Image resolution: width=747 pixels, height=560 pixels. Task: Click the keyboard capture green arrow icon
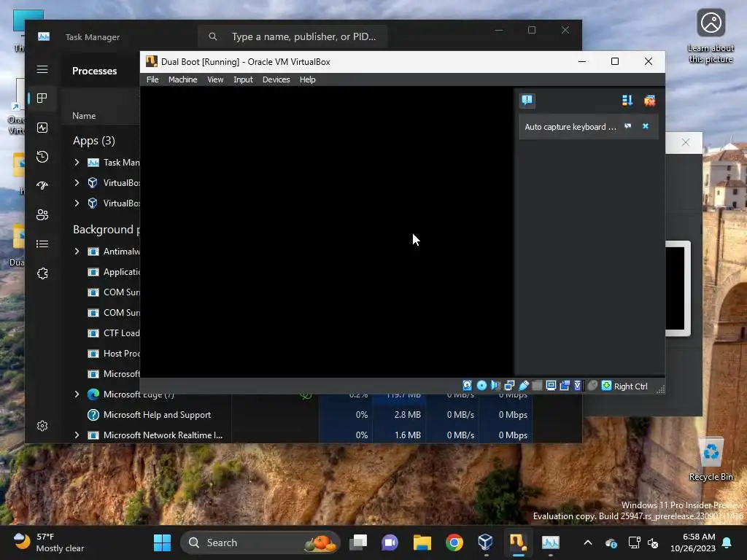point(606,385)
